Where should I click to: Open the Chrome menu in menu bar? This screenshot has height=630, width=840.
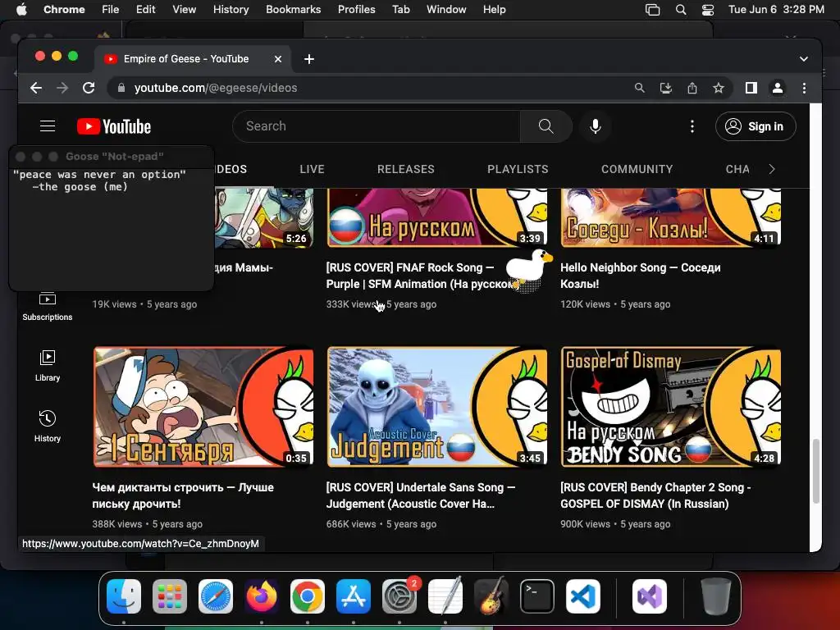[64, 10]
